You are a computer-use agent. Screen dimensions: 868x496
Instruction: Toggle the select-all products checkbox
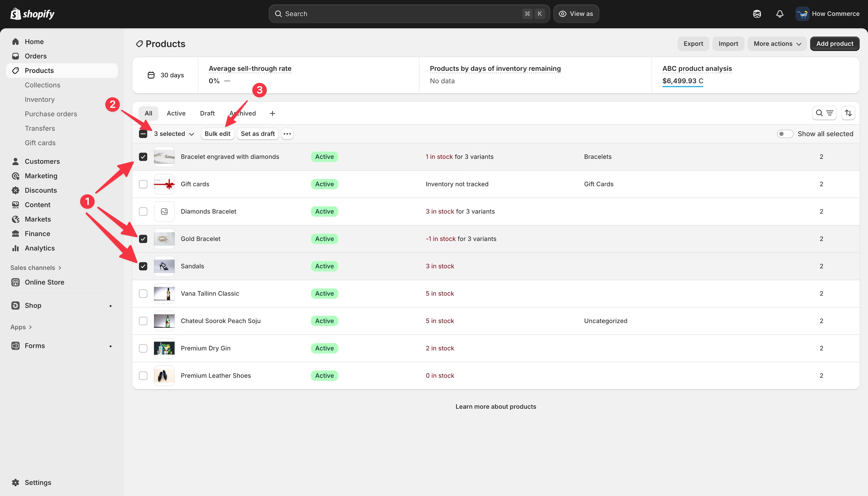[143, 134]
